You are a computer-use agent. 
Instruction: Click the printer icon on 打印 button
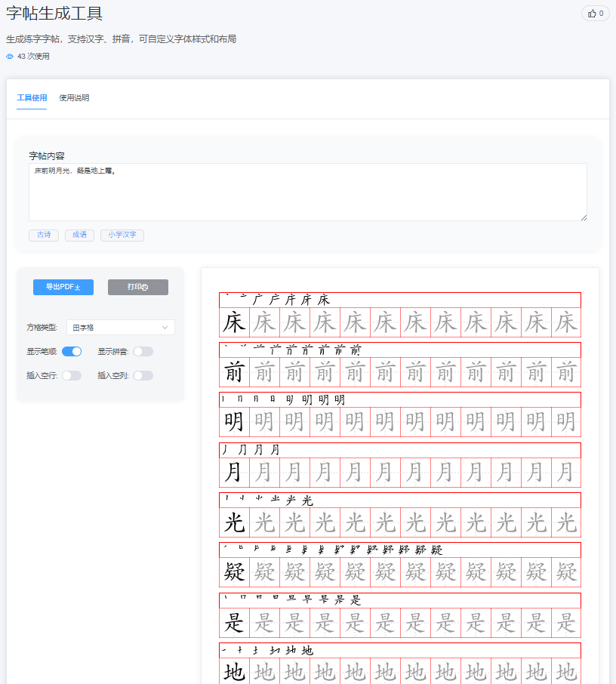[146, 287]
